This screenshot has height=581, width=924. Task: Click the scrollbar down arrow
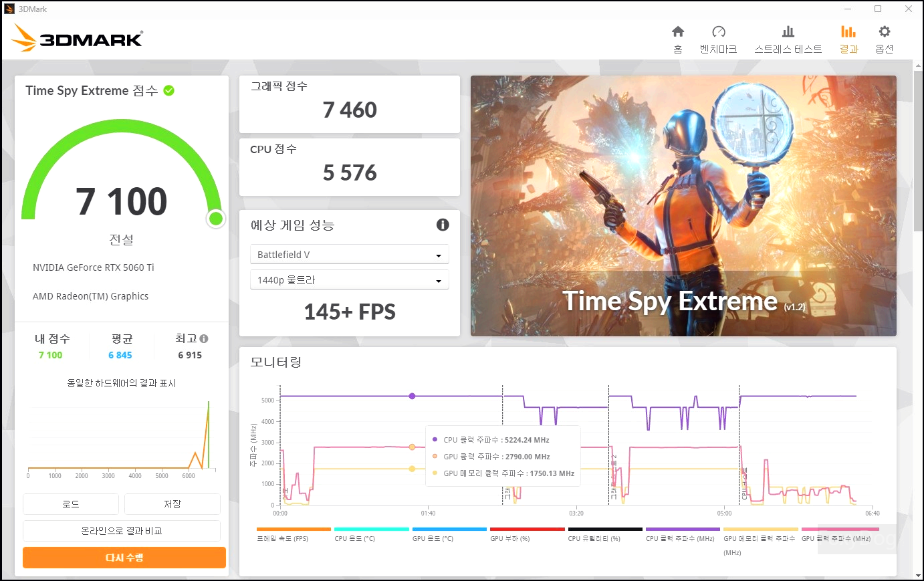919,574
